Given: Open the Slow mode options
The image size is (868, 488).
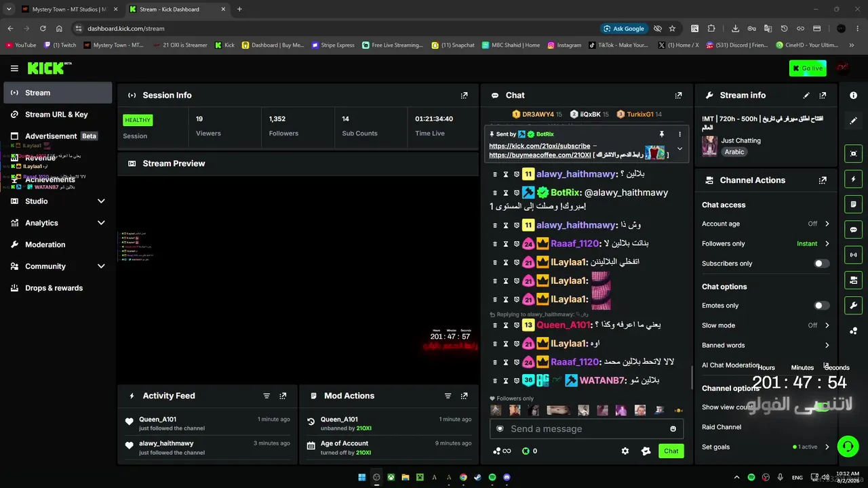Looking at the screenshot, I should coord(766,325).
